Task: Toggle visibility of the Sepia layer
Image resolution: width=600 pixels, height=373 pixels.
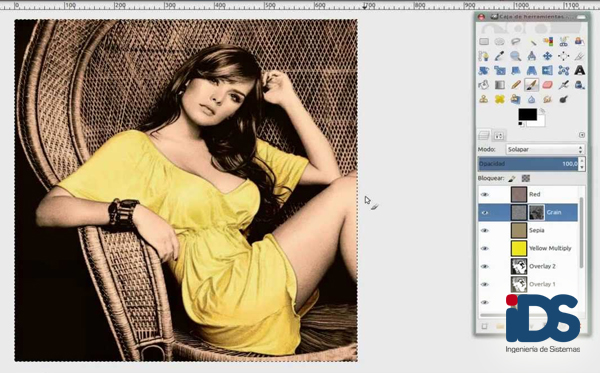Action: pyautogui.click(x=485, y=230)
